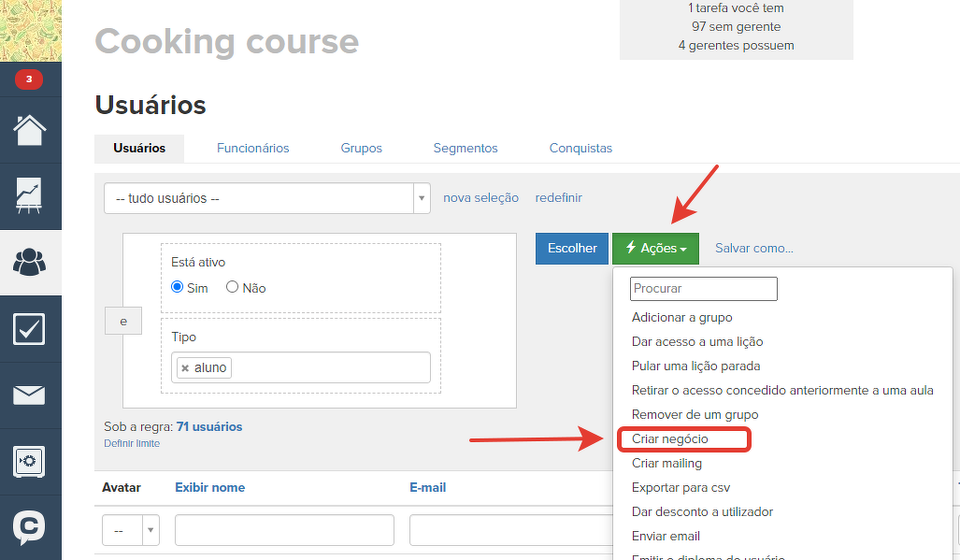960x560 pixels.
Task: Switch to the Funcionários tab
Action: [252, 148]
